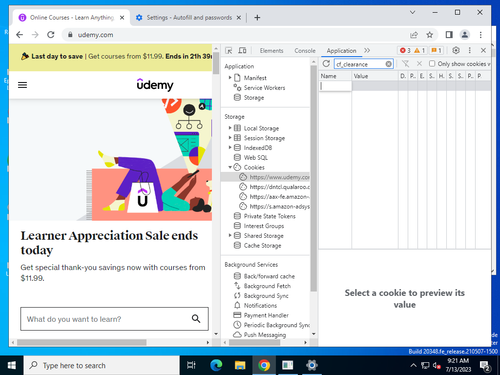Open Service Workers in Application panel

coord(264,88)
